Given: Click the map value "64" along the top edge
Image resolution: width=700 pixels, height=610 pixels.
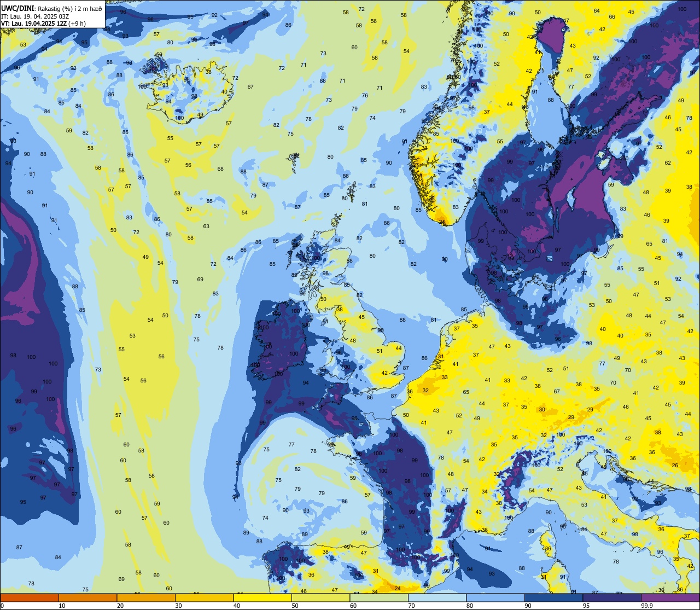Looking at the screenshot, I should pos(597,11).
